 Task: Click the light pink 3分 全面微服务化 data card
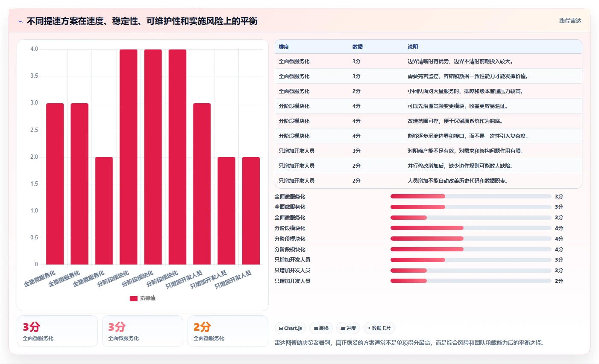click(142, 331)
